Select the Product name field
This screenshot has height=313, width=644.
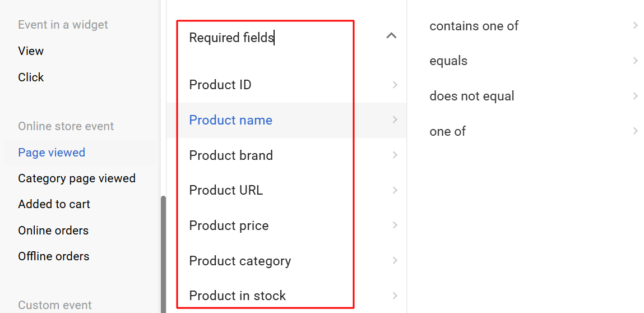coord(231,120)
